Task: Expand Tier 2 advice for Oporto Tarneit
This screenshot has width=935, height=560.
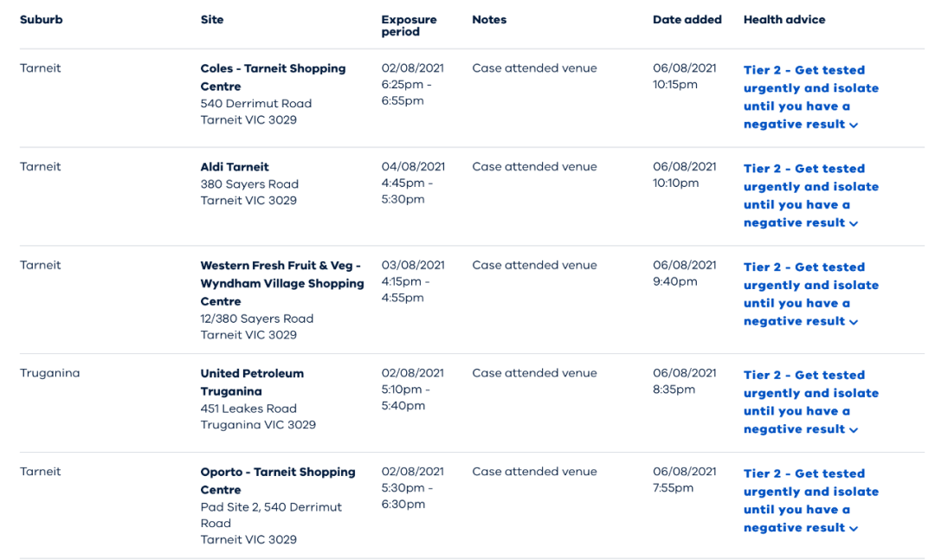Action: tap(811, 500)
